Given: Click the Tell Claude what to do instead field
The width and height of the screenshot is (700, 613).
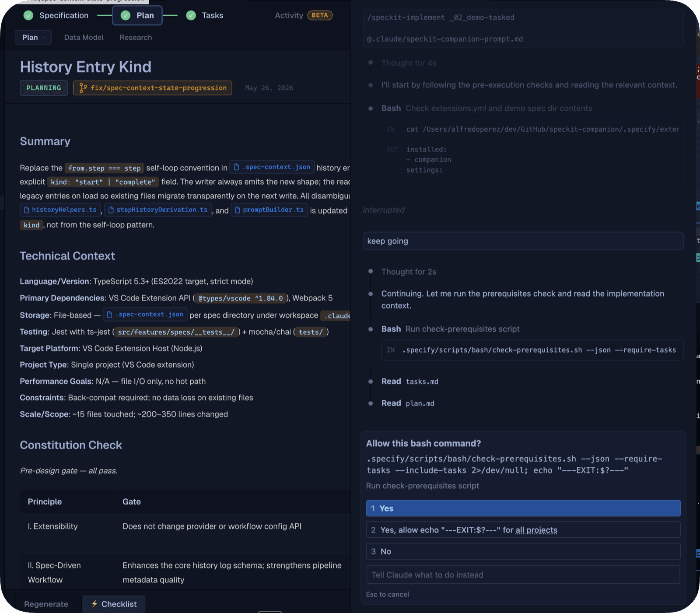Looking at the screenshot, I should [523, 574].
